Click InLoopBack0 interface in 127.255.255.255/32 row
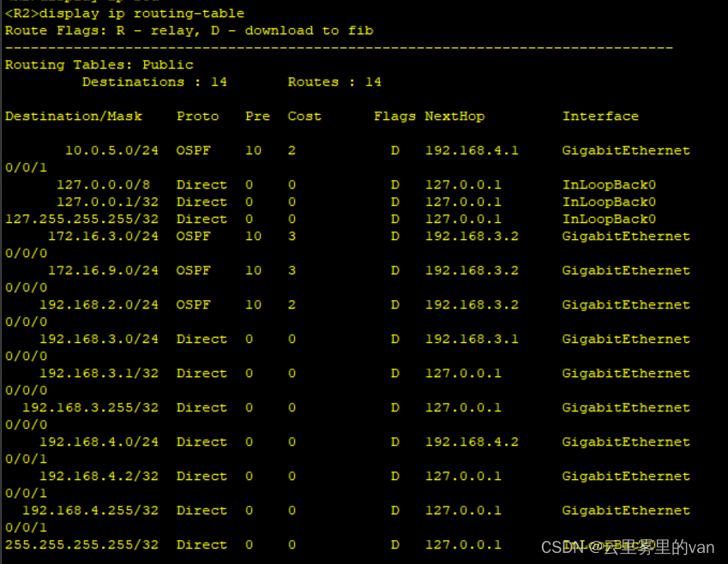Viewport: 728px width, 564px height. 609,219
